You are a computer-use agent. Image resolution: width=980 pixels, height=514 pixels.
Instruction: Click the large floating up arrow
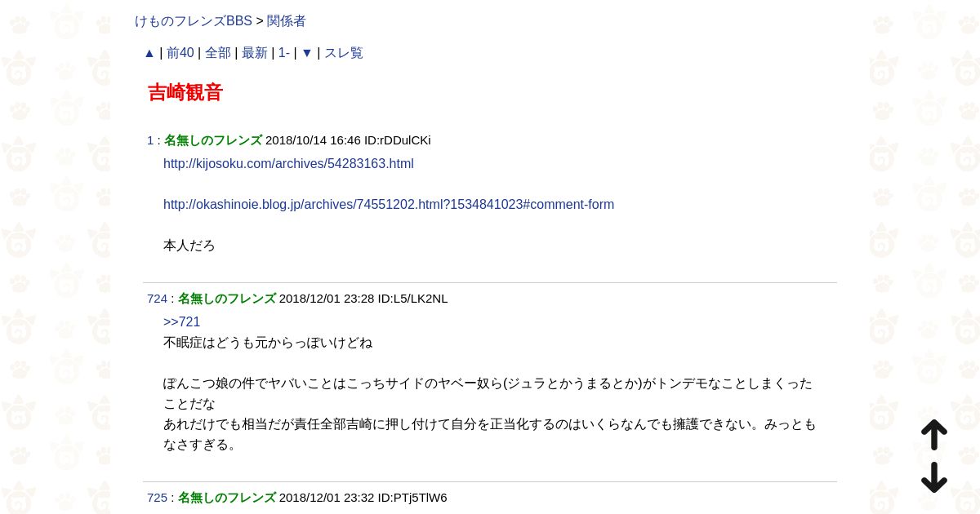pos(934,435)
